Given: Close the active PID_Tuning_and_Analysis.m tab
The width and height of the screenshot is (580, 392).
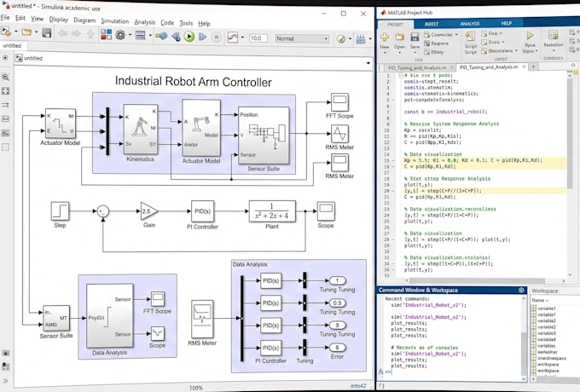Looking at the screenshot, I should pyautogui.click(x=524, y=66).
